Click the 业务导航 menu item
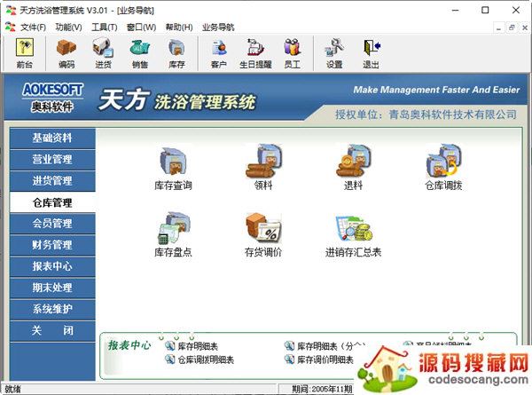Screen dimensions: 532x395 pos(218,28)
